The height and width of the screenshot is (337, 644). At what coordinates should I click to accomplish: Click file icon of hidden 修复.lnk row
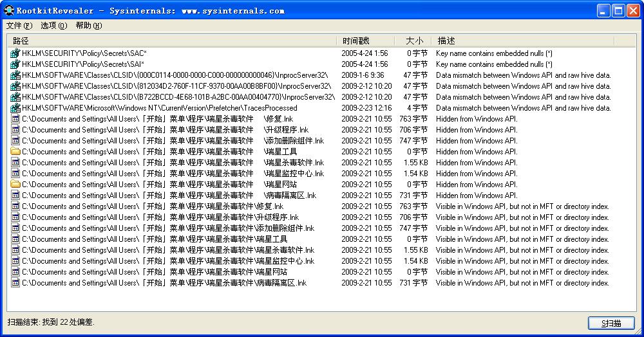(x=15, y=119)
